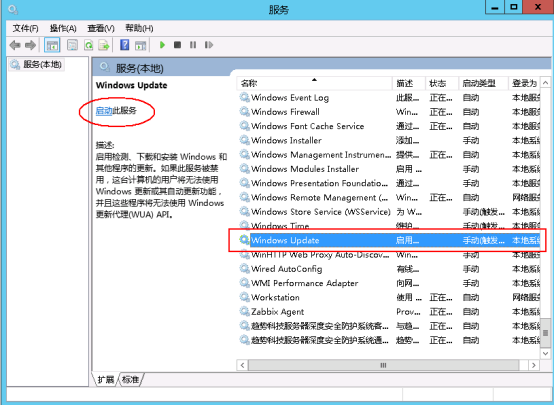554x405 pixels.
Task: Open the 操作(A) menu
Action: (63, 28)
